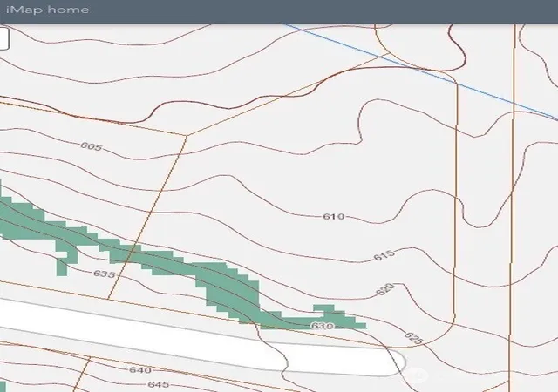Click the 640 contour elevation label
The image size is (558, 392).
click(140, 370)
